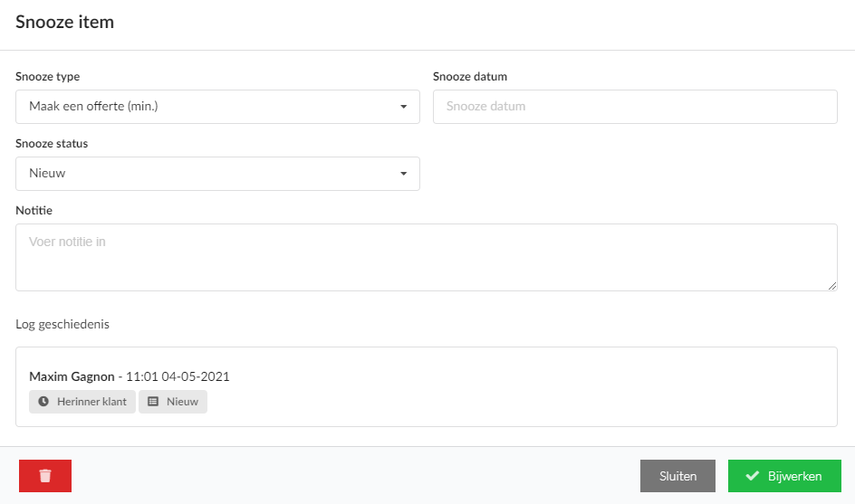Select the 'Maak een offerte (min.)' combo box
Viewport: 855px width, 504px height.
[208, 107]
